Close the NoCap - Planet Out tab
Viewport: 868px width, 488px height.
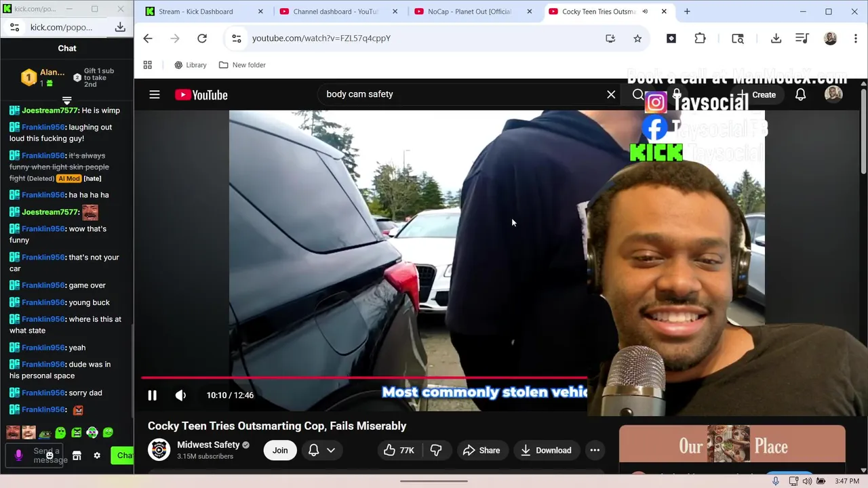(530, 12)
